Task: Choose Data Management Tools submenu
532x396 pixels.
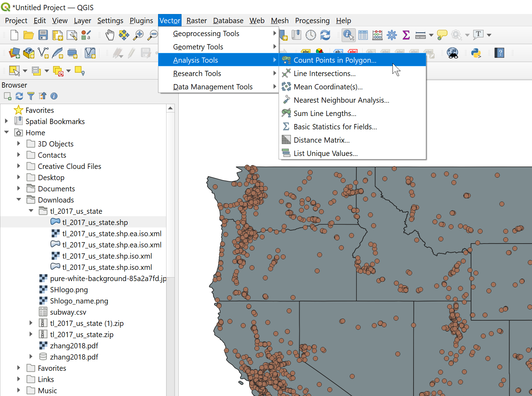Action: coord(219,87)
